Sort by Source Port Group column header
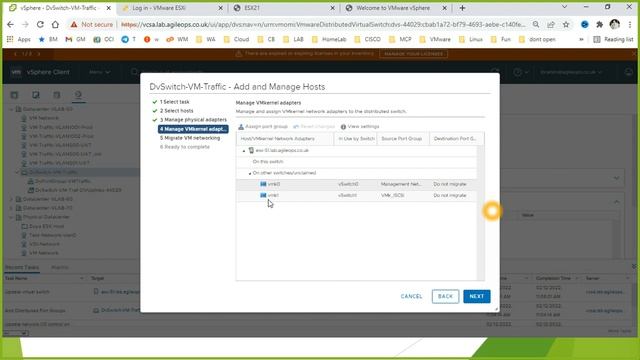The image size is (640, 360). 402,139
